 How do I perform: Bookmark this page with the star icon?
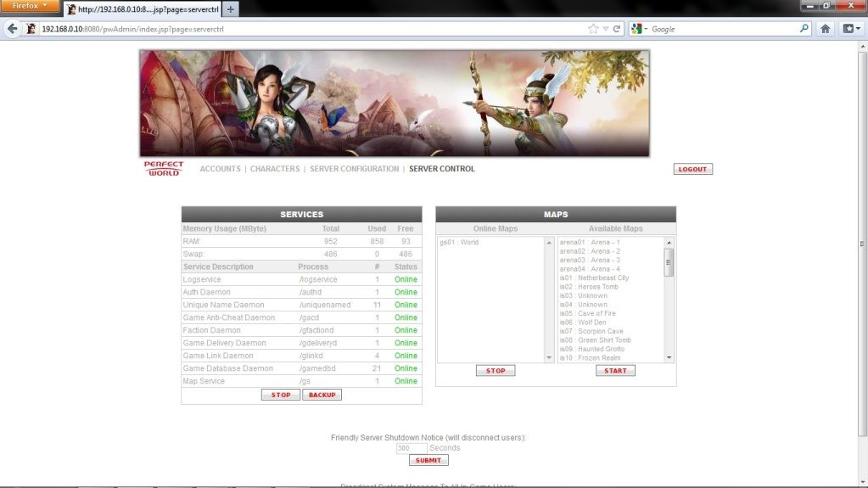point(593,28)
